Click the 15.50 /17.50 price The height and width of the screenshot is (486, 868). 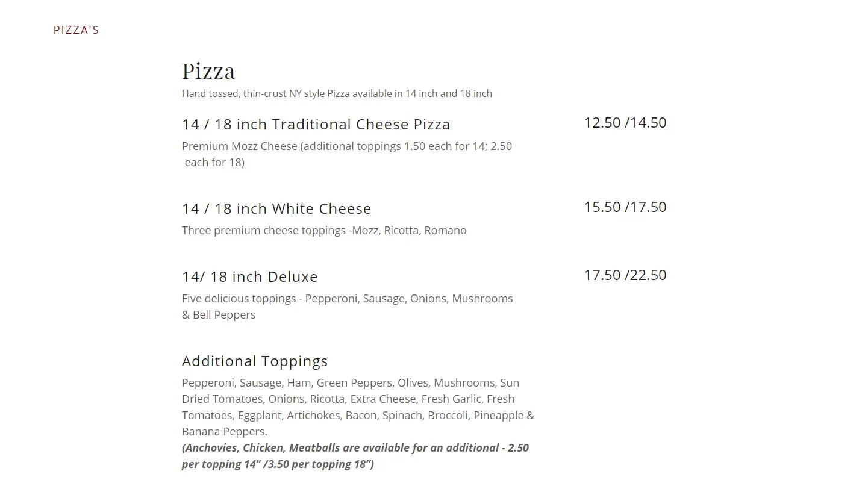[x=625, y=207]
